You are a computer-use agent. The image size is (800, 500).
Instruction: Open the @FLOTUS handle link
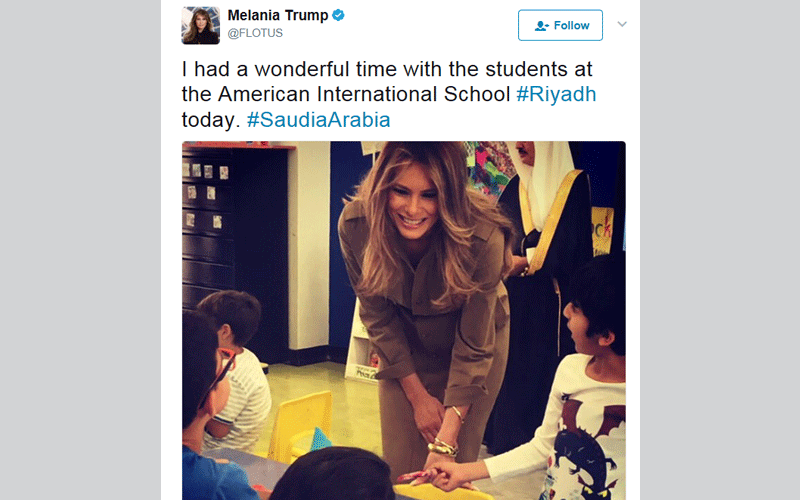point(255,33)
